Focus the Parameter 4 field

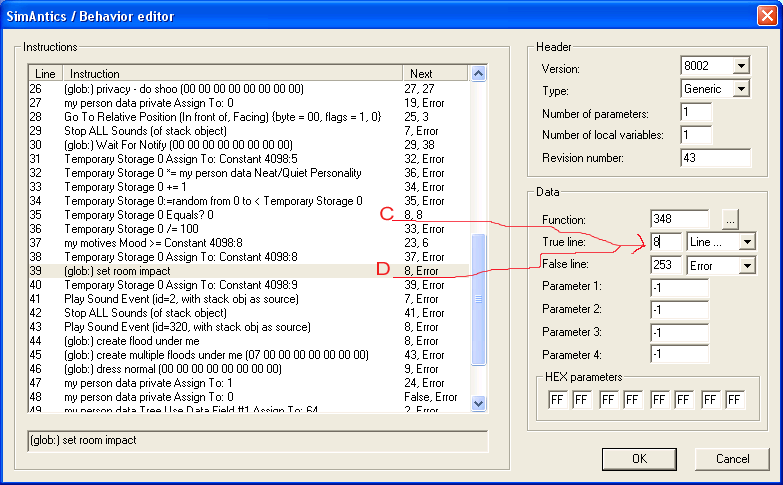coord(680,355)
